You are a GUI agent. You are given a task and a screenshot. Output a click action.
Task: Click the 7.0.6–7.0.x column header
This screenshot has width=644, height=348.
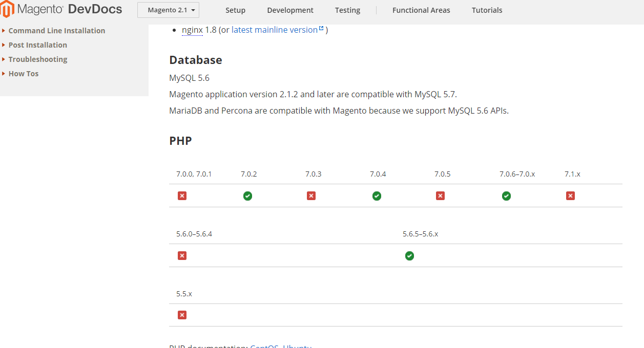click(x=517, y=174)
